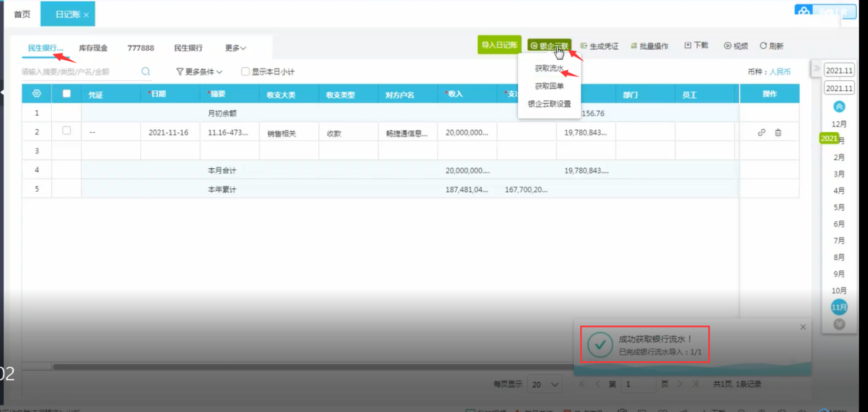Open the page-size dropdown showing 20
The width and height of the screenshot is (868, 412).
(x=544, y=384)
